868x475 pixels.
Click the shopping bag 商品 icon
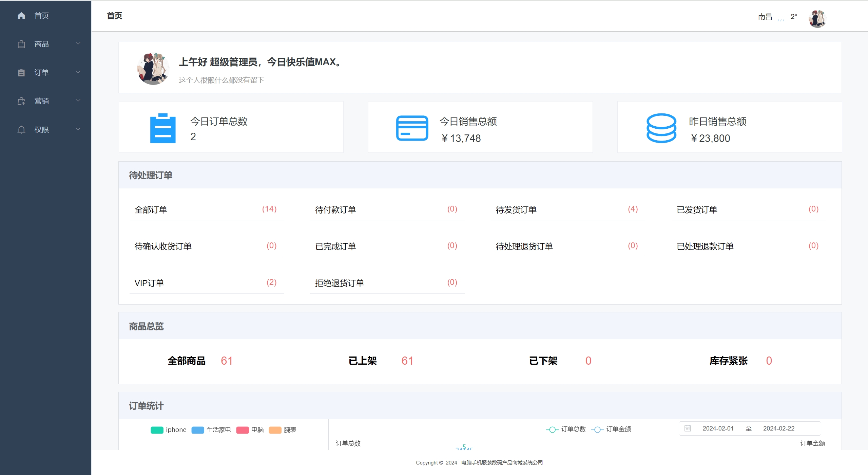tap(21, 44)
